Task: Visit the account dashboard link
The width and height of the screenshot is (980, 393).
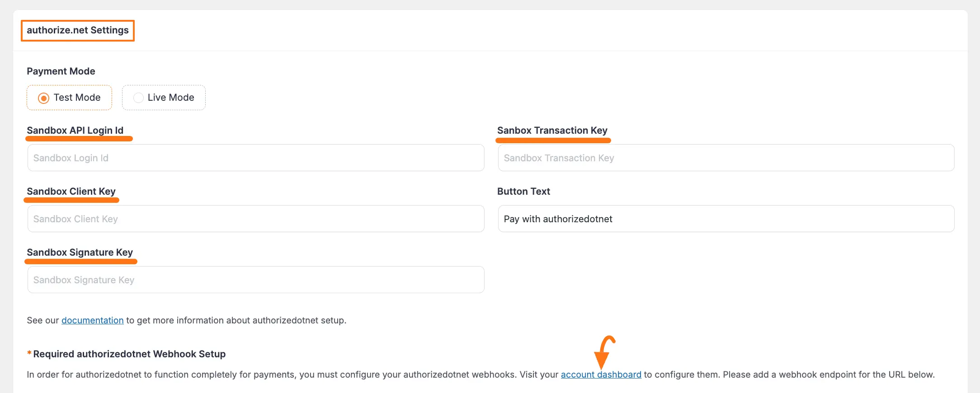Action: coord(601,375)
